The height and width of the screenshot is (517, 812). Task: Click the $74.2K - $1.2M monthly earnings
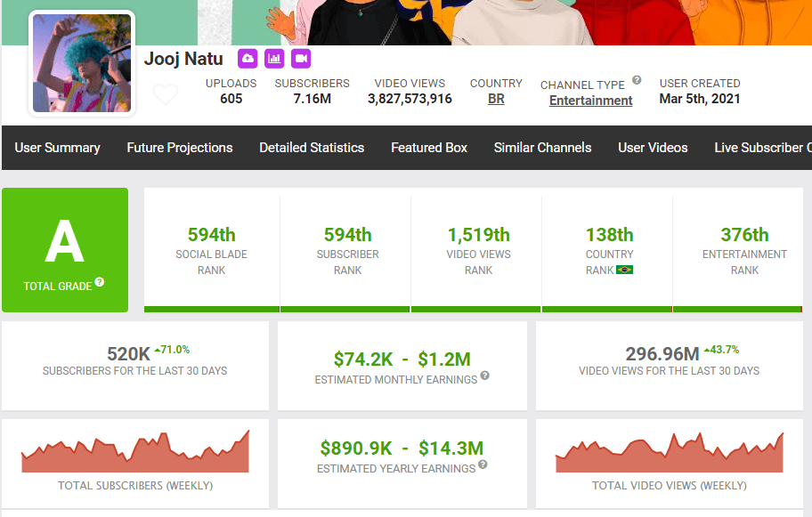coord(402,359)
